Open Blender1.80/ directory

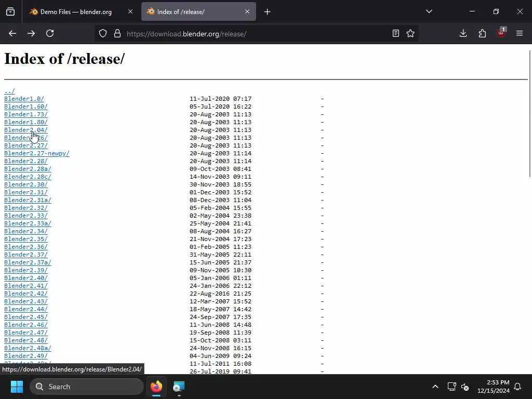point(26,122)
